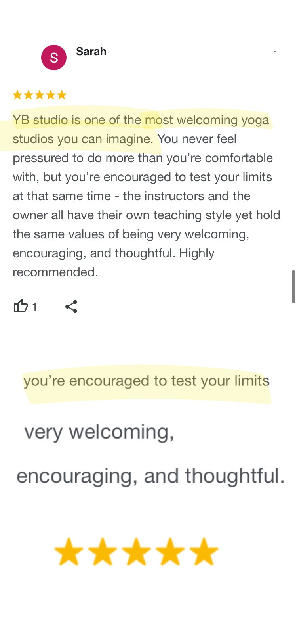Click the fourth large gold star
297x644 pixels.
click(170, 552)
